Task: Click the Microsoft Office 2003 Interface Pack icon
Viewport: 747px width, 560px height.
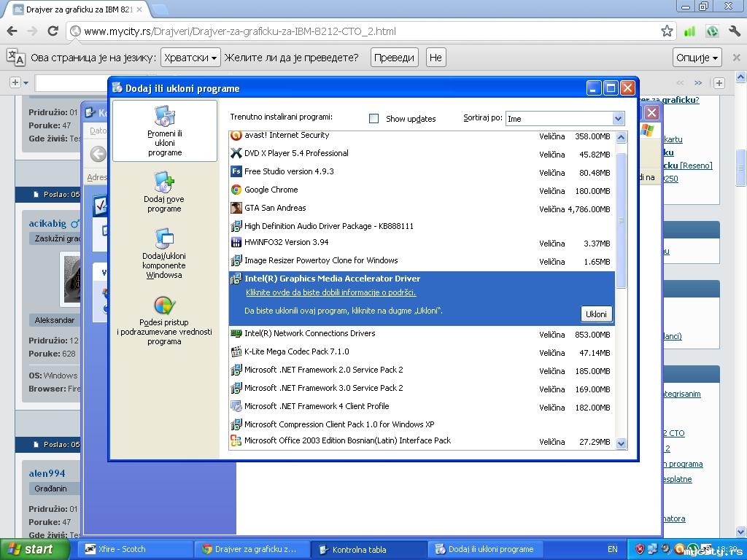Action: click(236, 441)
